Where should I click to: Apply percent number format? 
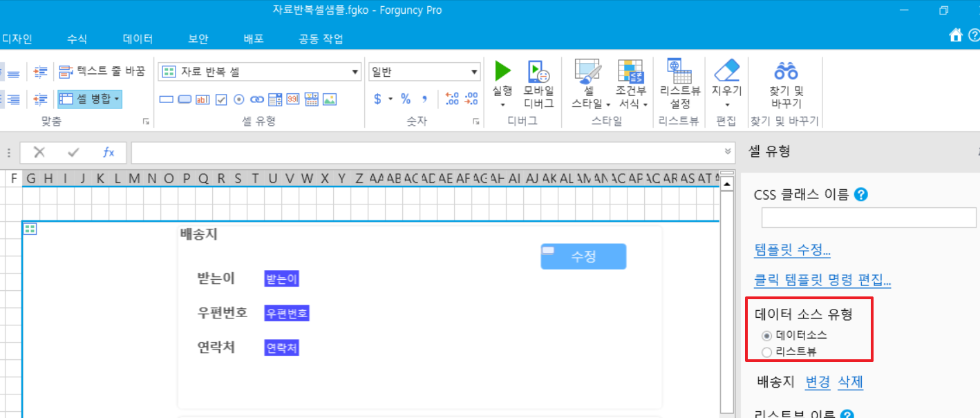point(406,99)
